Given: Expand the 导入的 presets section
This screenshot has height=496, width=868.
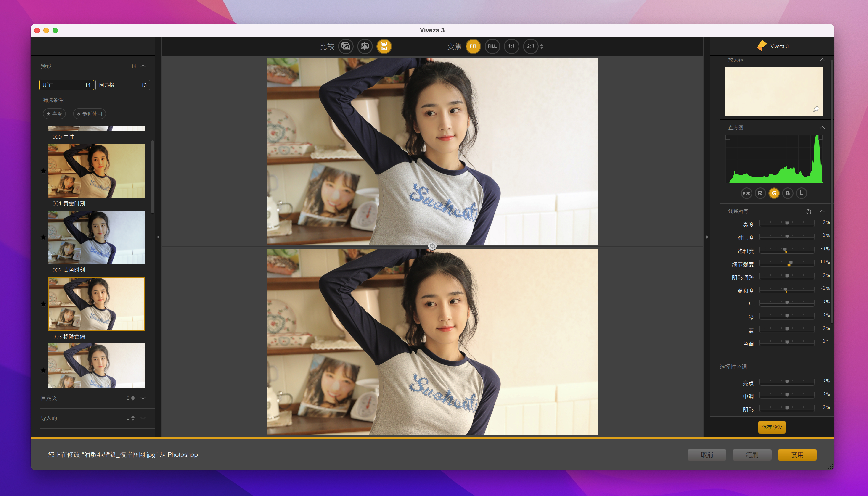Looking at the screenshot, I should coord(143,418).
